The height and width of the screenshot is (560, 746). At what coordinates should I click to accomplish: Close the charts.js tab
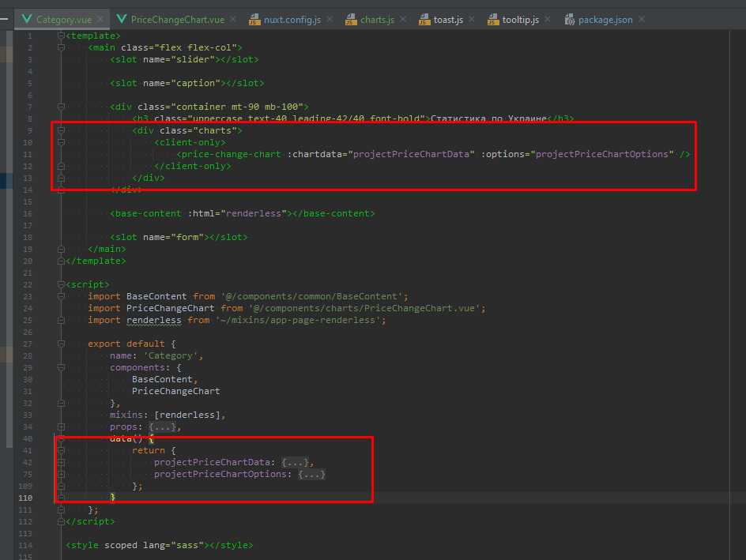[403, 19]
